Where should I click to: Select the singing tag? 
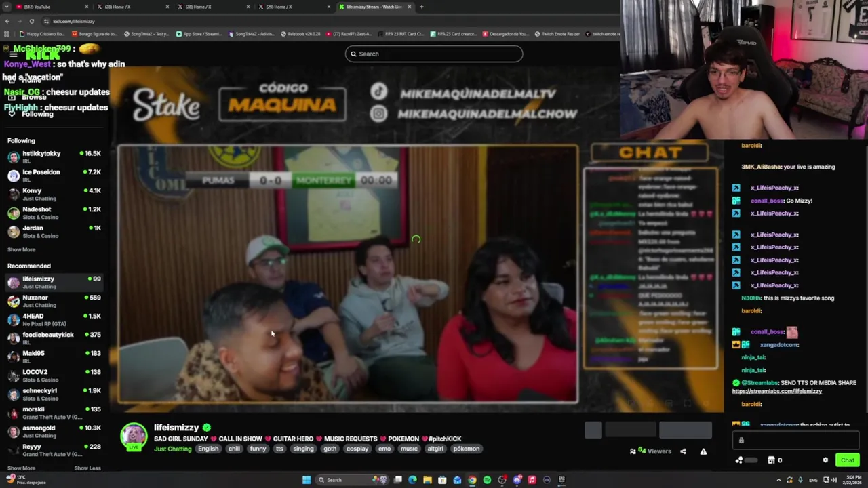tap(303, 449)
